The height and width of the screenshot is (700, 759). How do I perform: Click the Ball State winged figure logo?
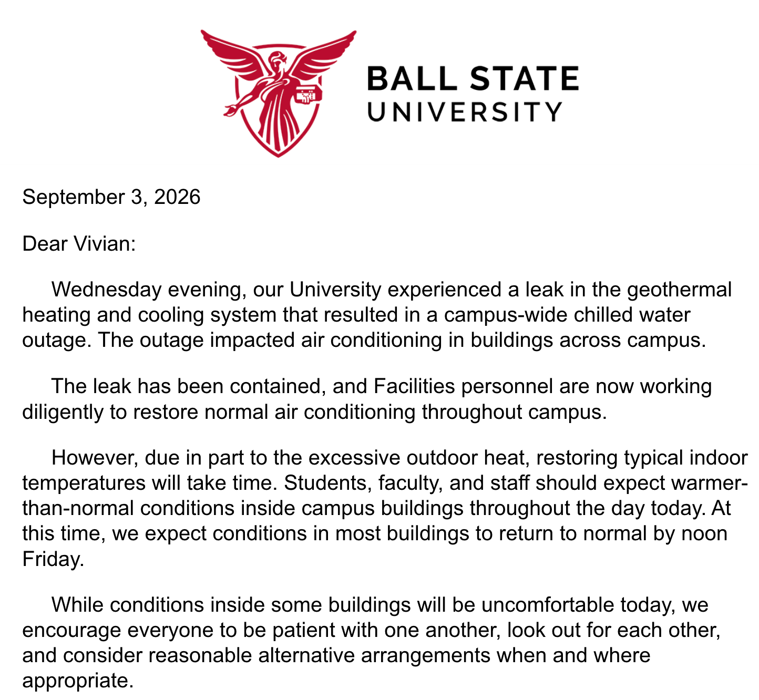click(278, 94)
